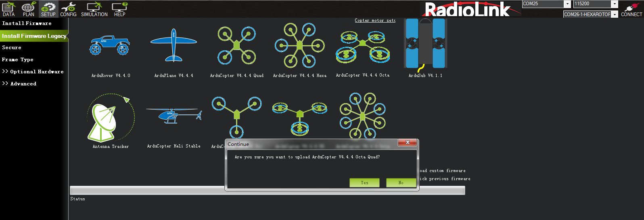
Task: Select the ArduPlane V4.4.4 airplane icon
Action: pyautogui.click(x=174, y=45)
